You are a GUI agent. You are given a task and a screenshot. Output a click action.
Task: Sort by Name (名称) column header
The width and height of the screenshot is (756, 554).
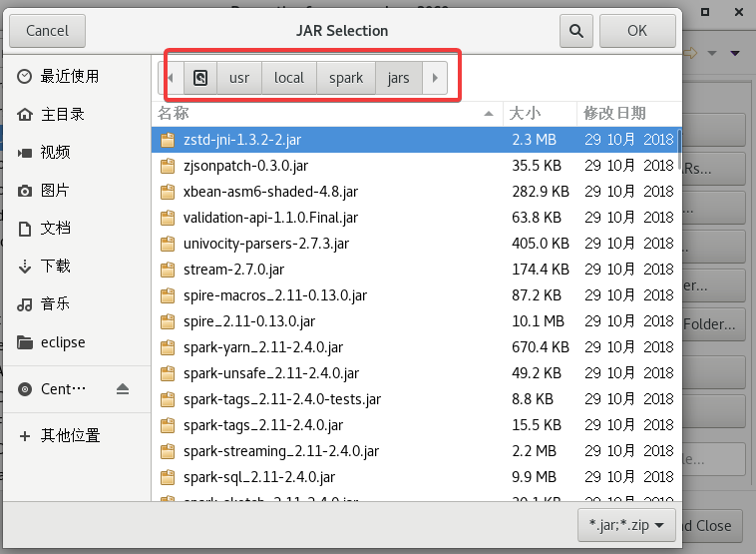coord(327,114)
